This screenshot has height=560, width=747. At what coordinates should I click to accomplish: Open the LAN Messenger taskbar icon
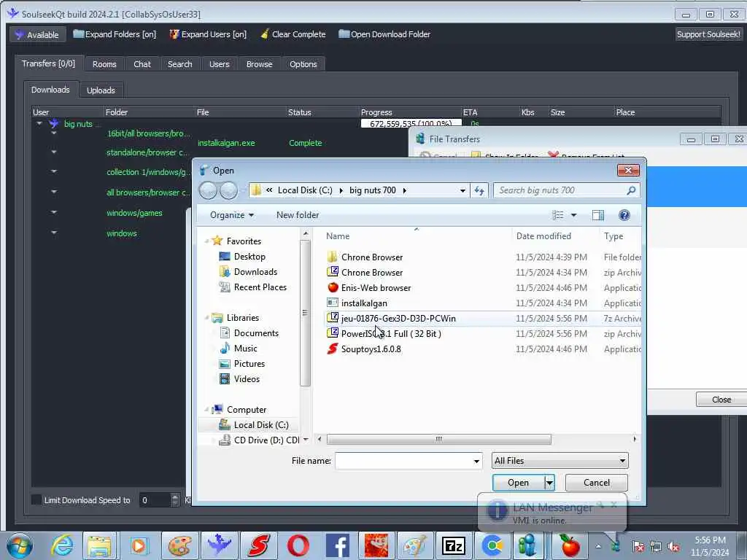528,545
